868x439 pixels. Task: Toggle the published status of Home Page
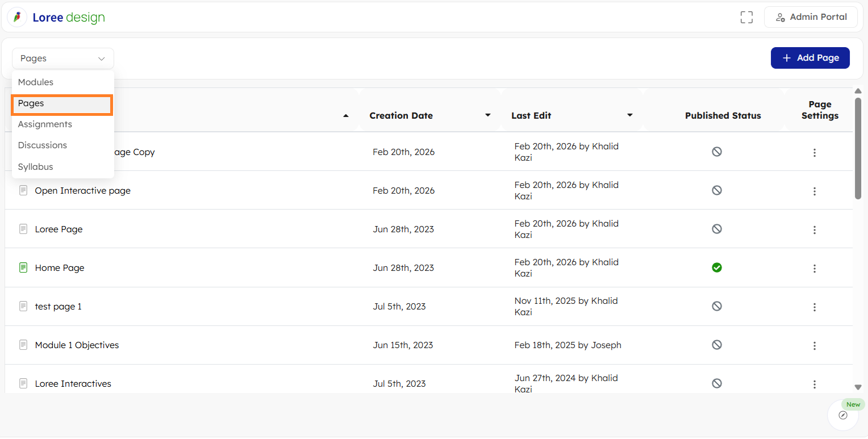(717, 267)
